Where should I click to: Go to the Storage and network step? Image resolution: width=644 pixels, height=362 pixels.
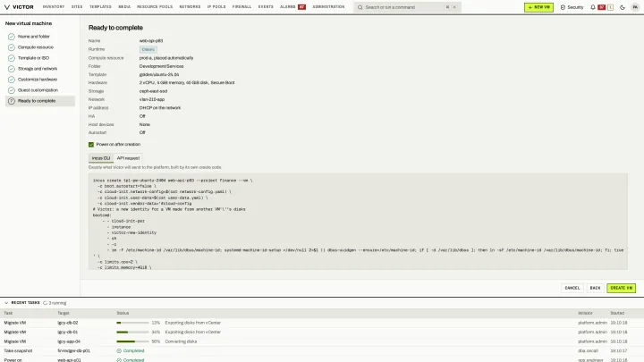coord(40,69)
